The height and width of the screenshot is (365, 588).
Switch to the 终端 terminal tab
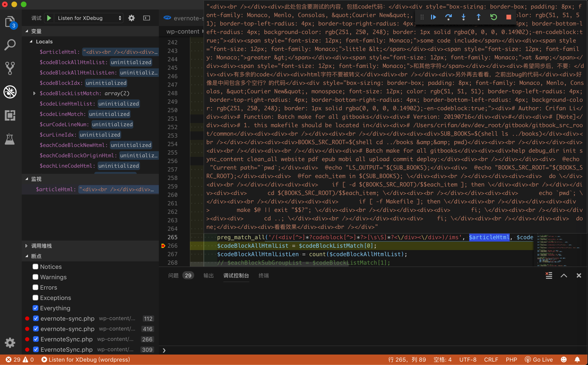click(x=263, y=276)
